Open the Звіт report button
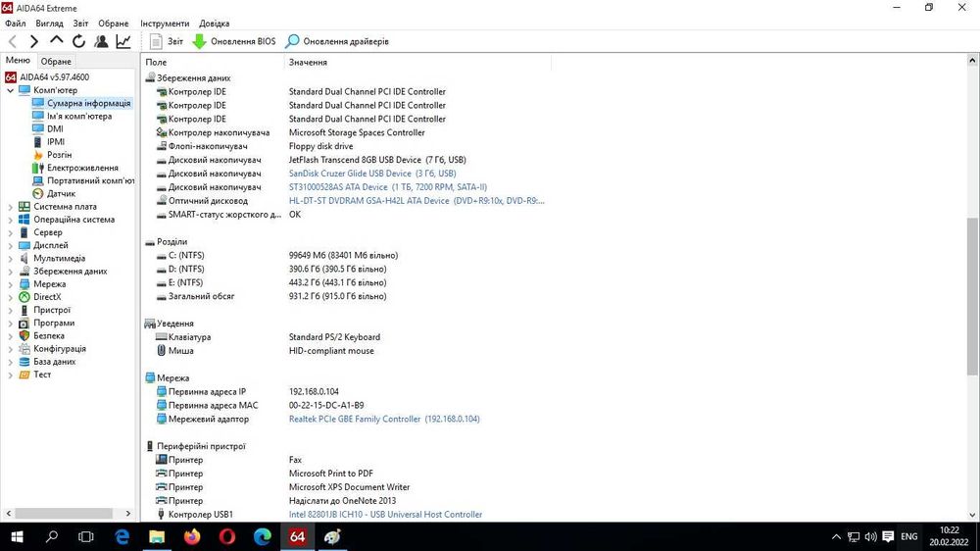Screen dimensions: 980x551 click(x=167, y=41)
